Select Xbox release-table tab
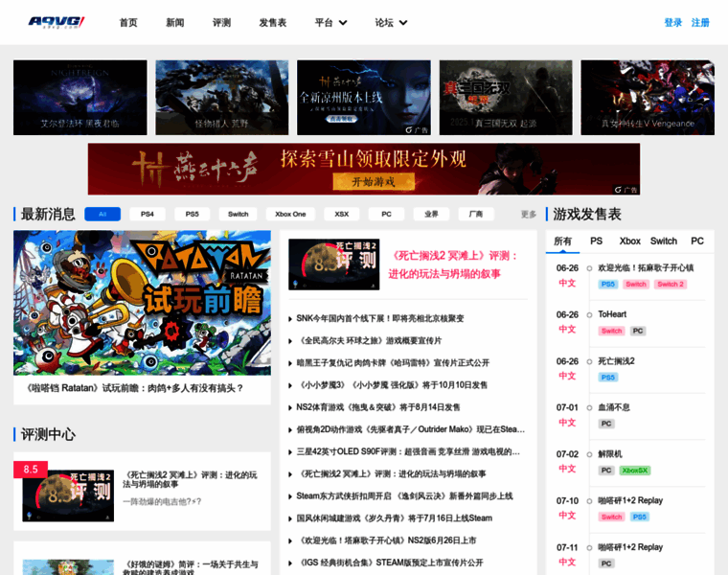The height and width of the screenshot is (575, 728). [x=629, y=241]
